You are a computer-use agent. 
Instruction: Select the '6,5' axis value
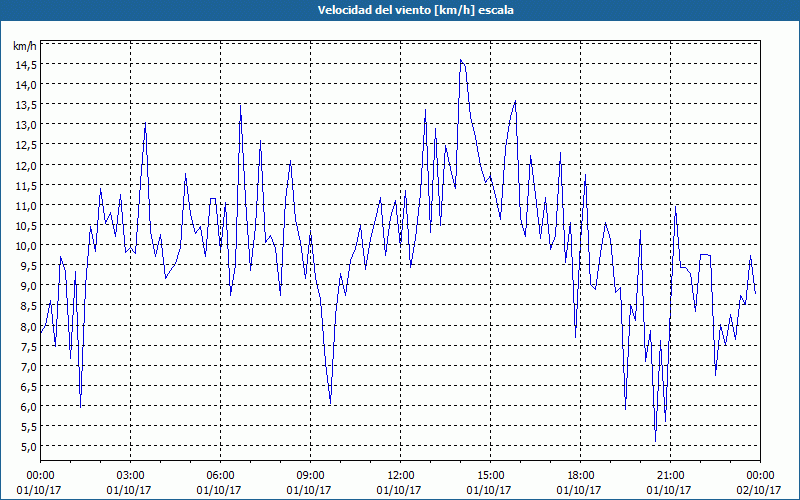click(29, 386)
